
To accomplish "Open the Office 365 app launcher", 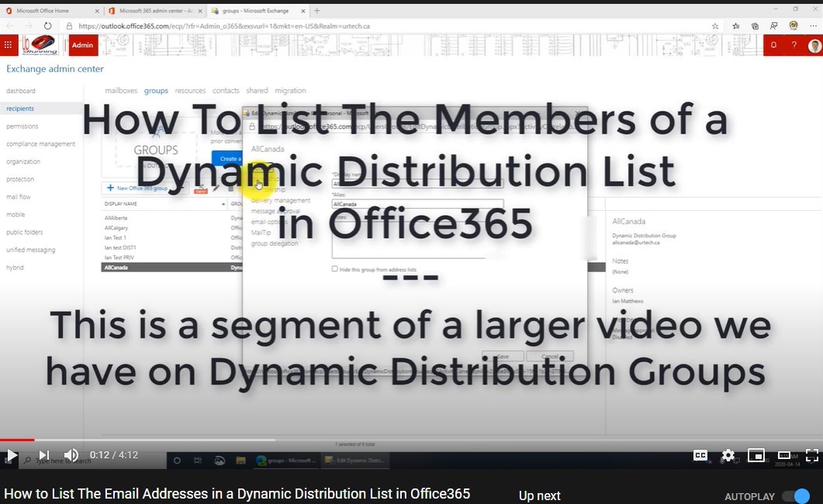I will 9,45.
